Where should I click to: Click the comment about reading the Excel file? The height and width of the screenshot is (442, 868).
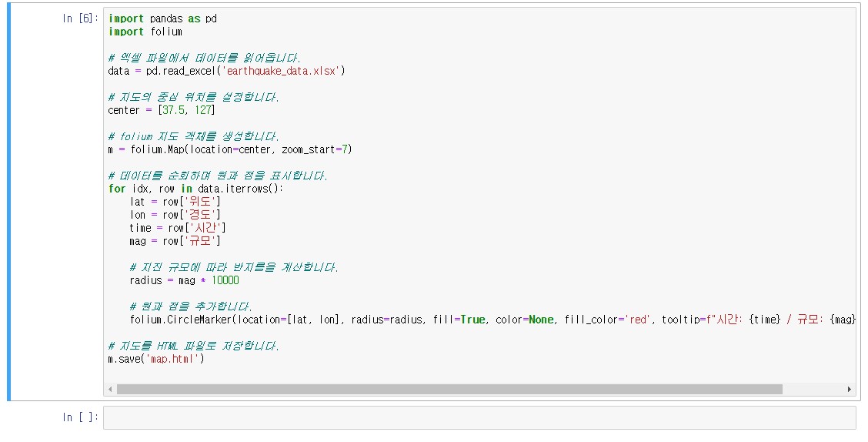(x=204, y=58)
